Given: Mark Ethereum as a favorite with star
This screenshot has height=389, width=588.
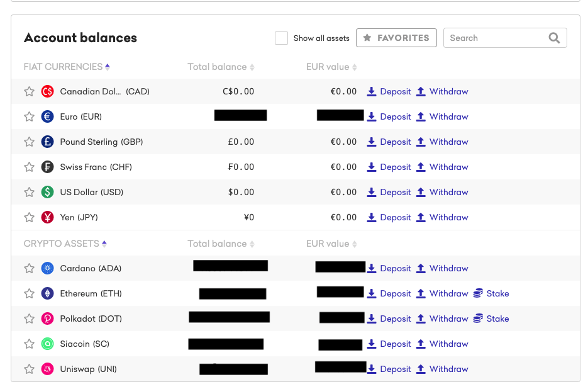Looking at the screenshot, I should tap(29, 293).
